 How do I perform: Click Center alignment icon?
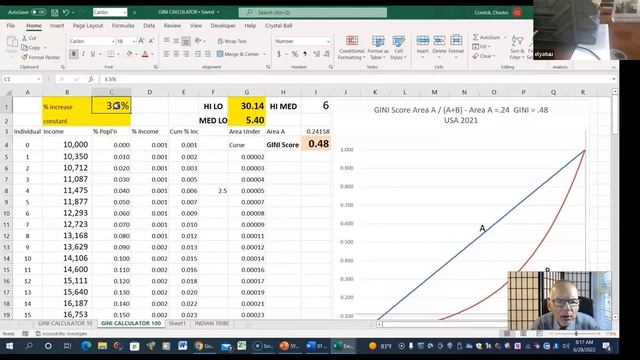pyautogui.click(x=176, y=54)
